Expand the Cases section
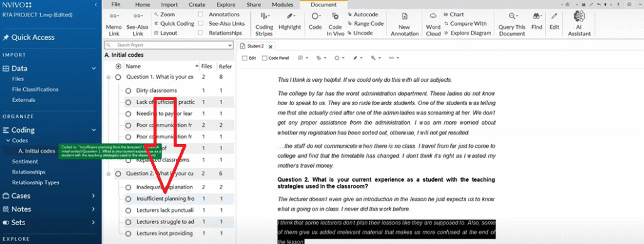This screenshot has height=244, width=644. (93, 196)
